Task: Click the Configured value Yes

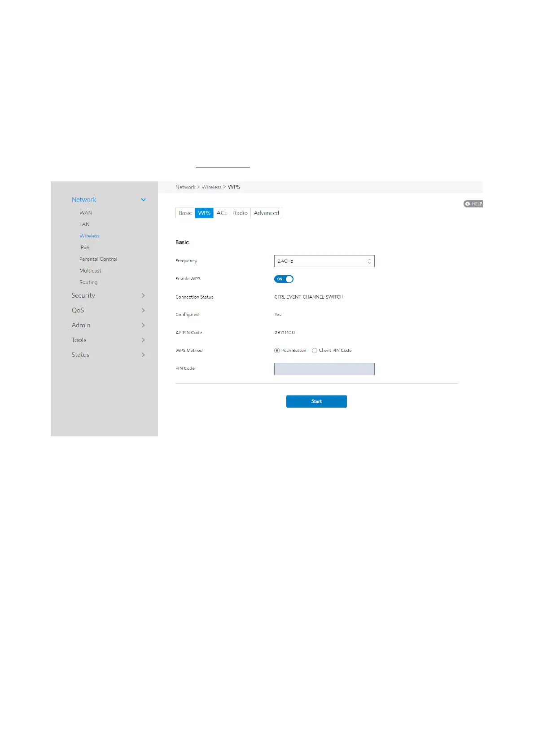Action: [x=278, y=315]
